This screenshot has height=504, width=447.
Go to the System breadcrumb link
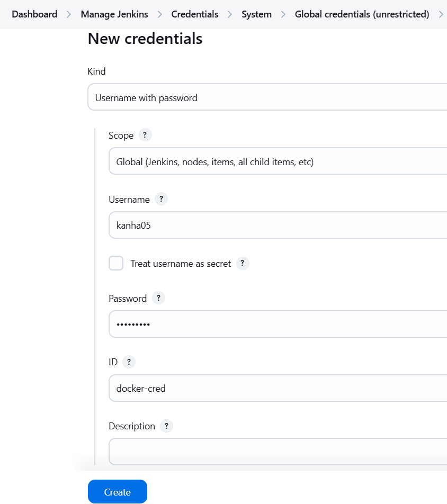(x=256, y=14)
